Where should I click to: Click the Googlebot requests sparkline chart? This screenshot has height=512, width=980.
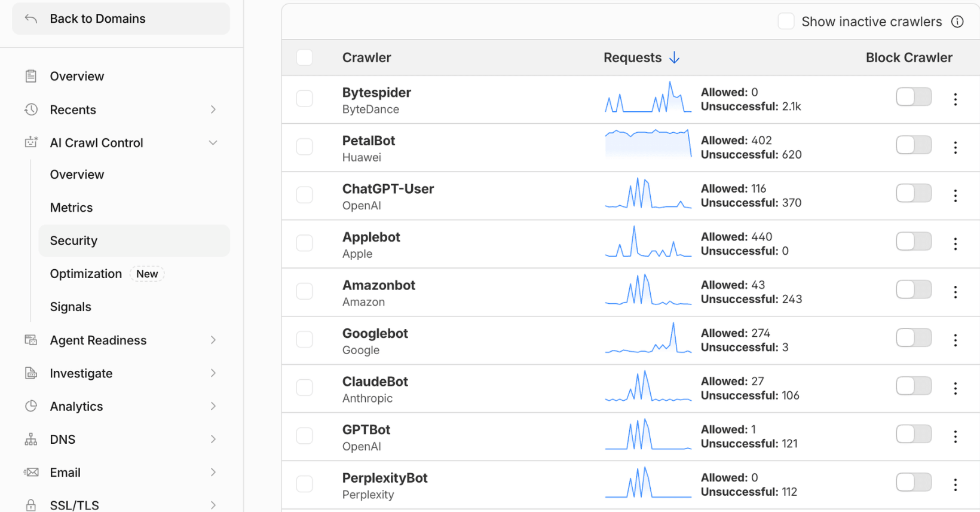coord(648,338)
